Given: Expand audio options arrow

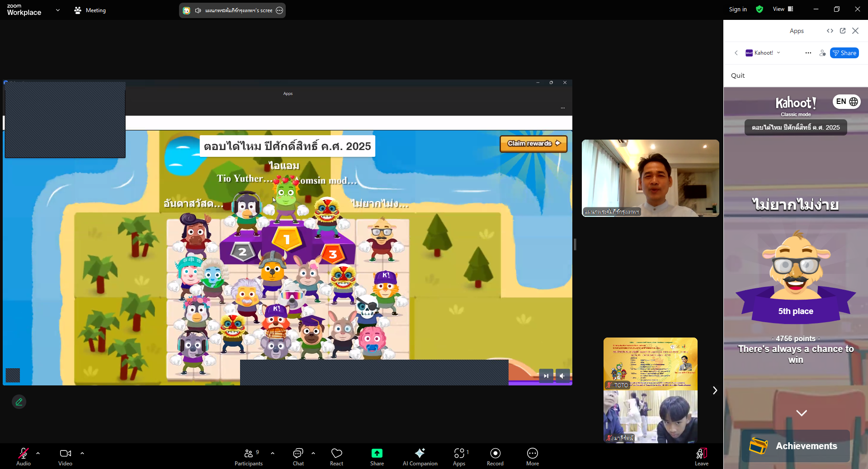Looking at the screenshot, I should coord(38,453).
